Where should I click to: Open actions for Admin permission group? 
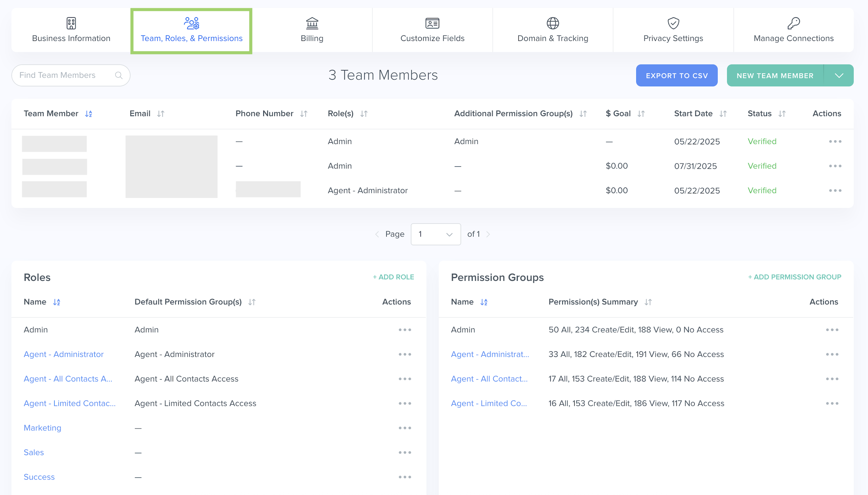coord(832,330)
